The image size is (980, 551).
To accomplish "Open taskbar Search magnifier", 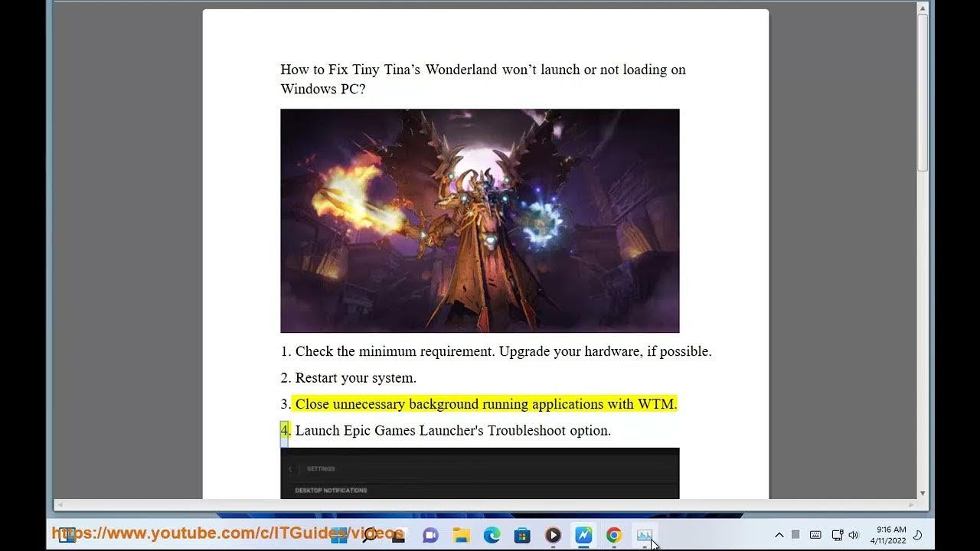I will point(369,535).
